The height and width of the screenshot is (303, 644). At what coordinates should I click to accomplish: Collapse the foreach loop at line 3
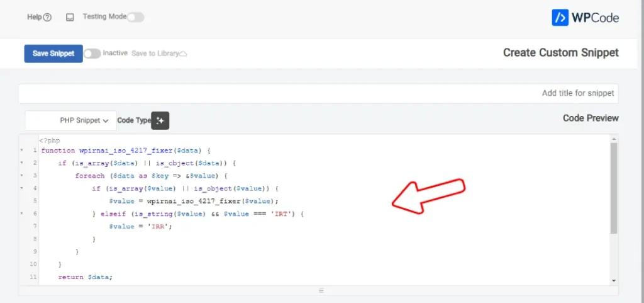[22, 176]
